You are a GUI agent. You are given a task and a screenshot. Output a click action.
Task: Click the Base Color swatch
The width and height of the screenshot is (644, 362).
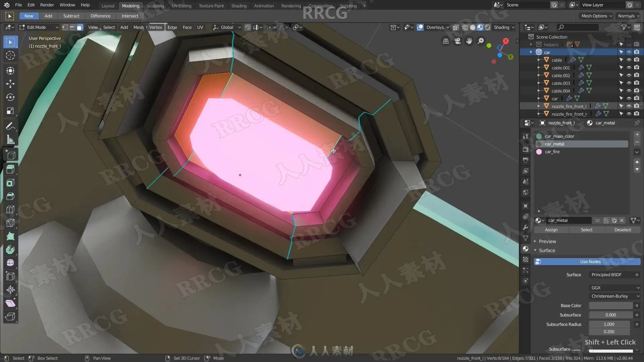tap(610, 305)
